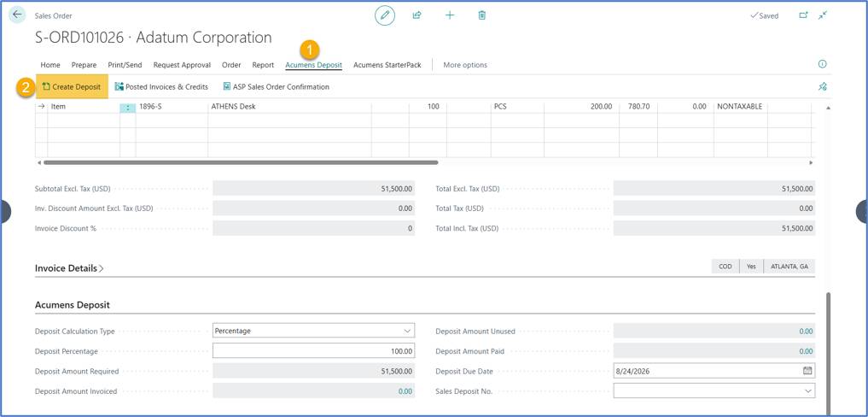The height and width of the screenshot is (417, 868).
Task: Click the quantity 100 cell
Action: [428, 107]
